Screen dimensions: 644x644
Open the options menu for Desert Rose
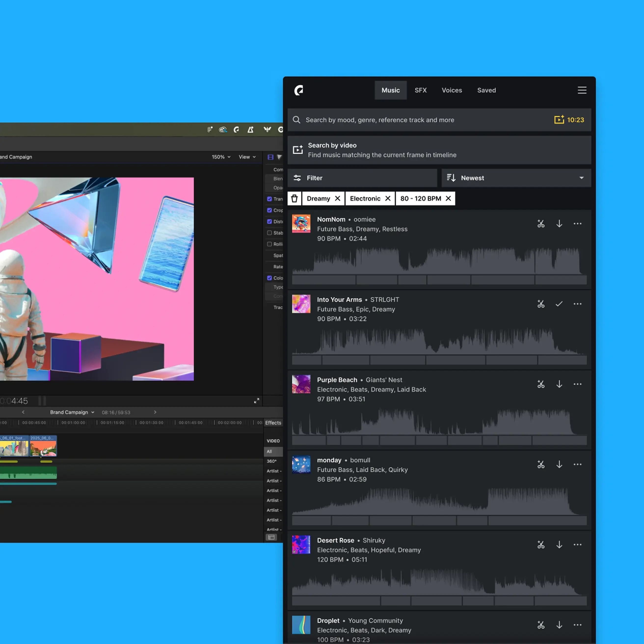(x=578, y=545)
